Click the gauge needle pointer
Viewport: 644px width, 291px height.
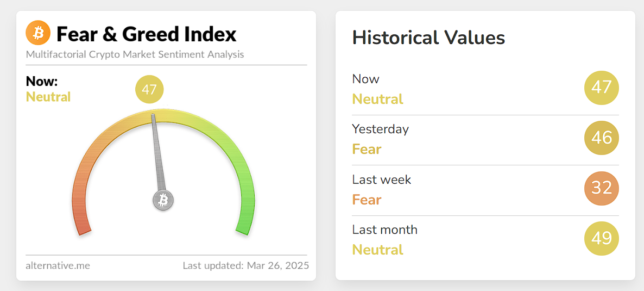[x=157, y=152]
